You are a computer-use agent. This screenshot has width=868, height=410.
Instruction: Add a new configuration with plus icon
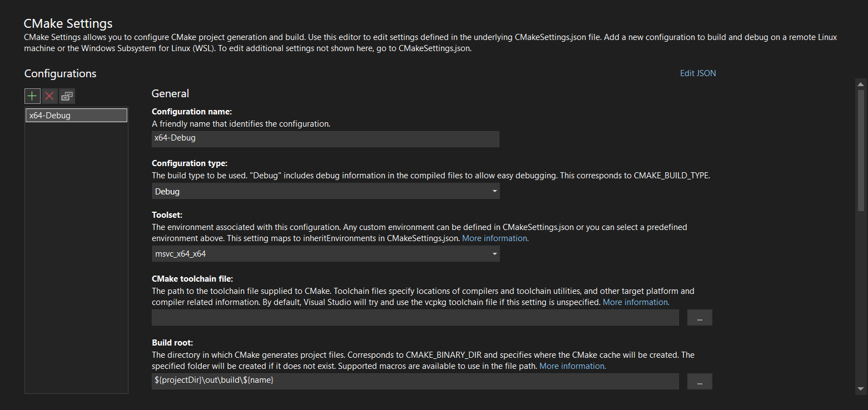(x=32, y=96)
